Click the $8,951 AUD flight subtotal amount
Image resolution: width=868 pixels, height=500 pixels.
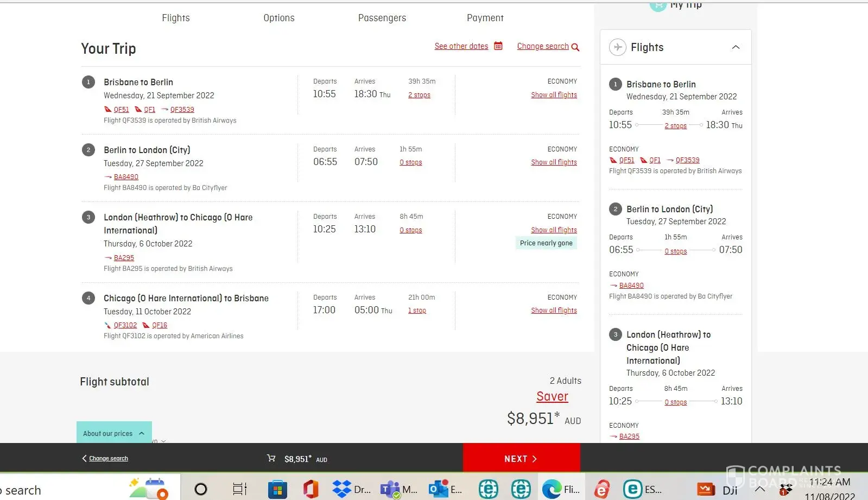click(x=544, y=419)
